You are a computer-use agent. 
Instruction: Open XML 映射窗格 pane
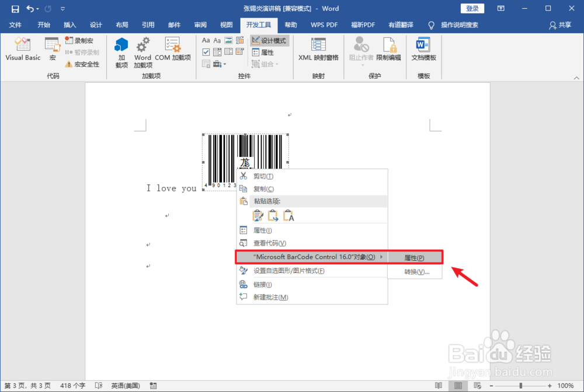coord(318,49)
